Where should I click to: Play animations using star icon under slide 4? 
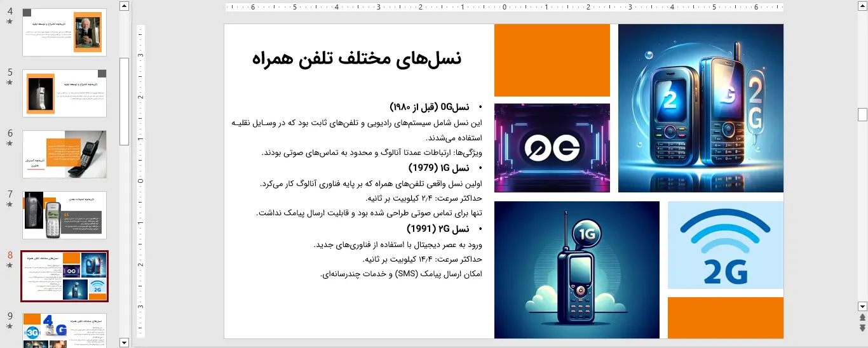[x=9, y=22]
